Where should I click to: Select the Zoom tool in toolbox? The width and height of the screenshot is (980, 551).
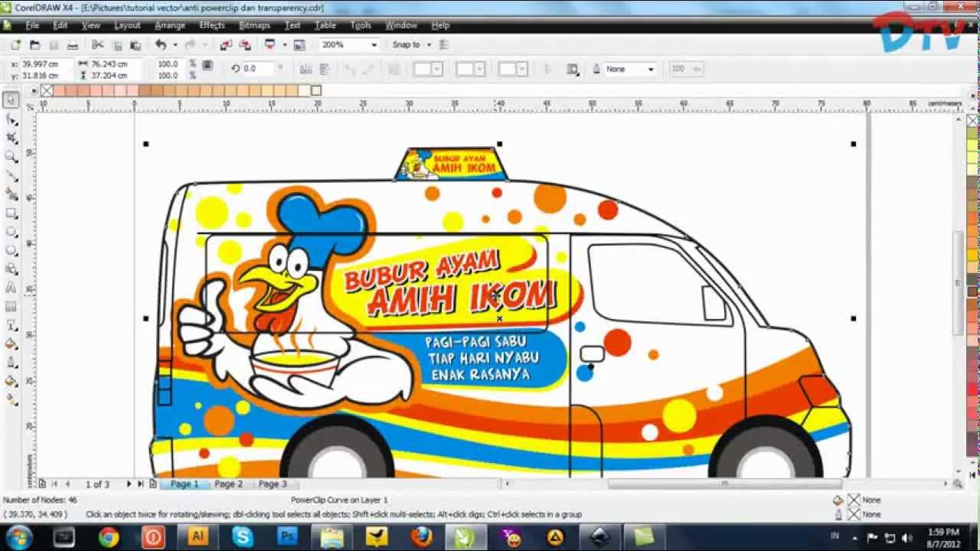11,157
